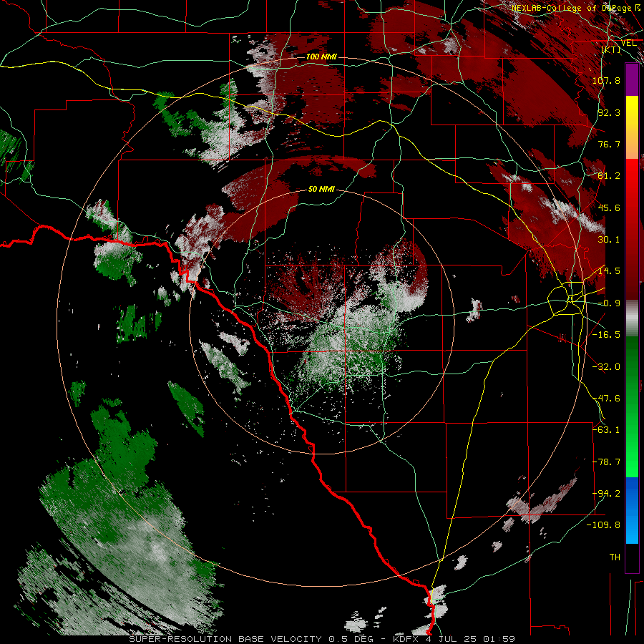Pick the purple segment of the color bar
This screenshot has height=644, width=644.
click(x=632, y=79)
